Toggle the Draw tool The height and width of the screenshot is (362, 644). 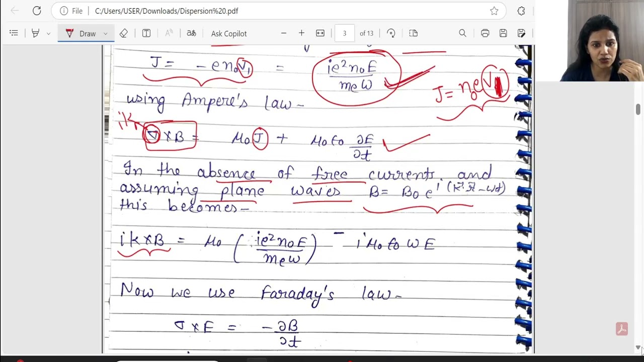82,33
